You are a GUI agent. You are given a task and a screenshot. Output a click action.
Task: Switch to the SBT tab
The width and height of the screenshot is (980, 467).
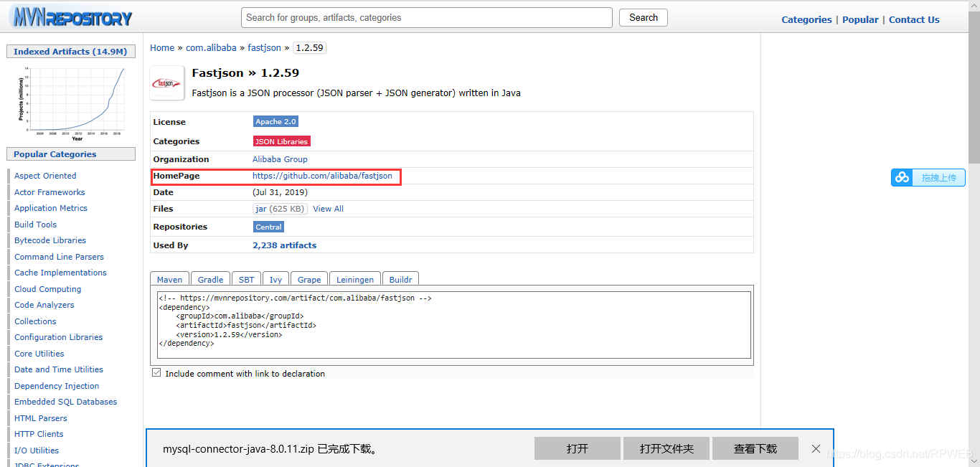coord(246,279)
